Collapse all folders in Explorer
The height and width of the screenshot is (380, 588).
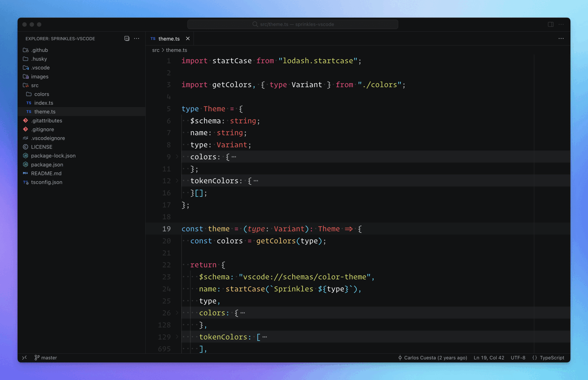[x=127, y=39]
